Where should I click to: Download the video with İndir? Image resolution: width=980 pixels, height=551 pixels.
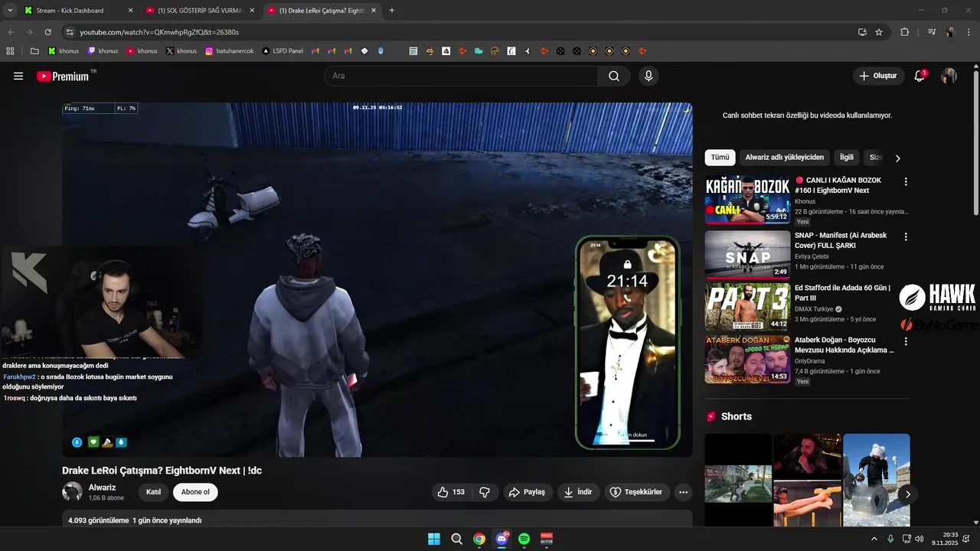tap(578, 492)
